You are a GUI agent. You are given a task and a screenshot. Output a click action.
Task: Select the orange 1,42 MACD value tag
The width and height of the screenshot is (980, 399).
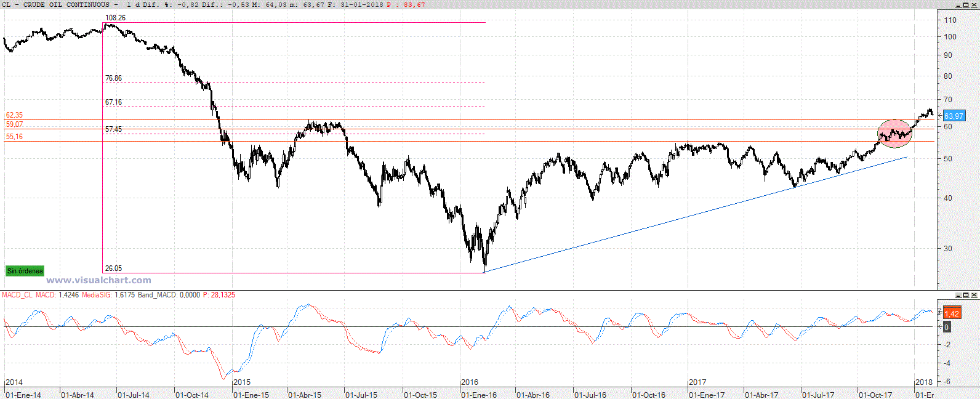point(952,313)
